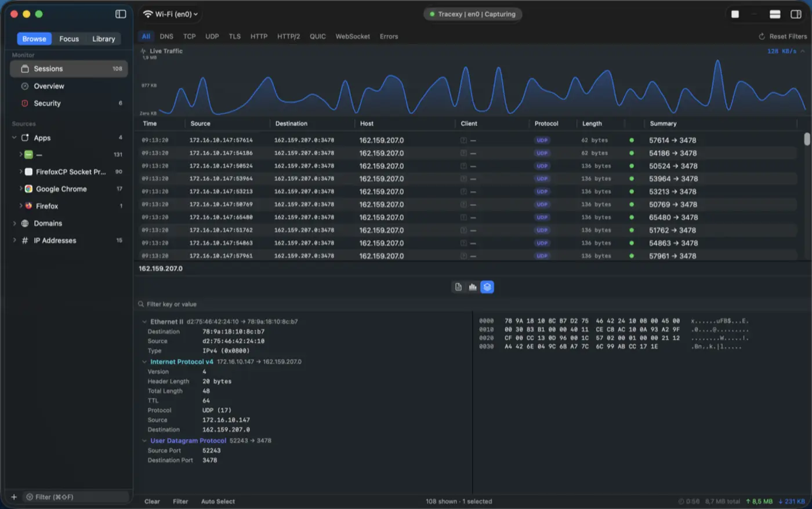
Task: Click the Overview gauge icon
Action: 25,86
